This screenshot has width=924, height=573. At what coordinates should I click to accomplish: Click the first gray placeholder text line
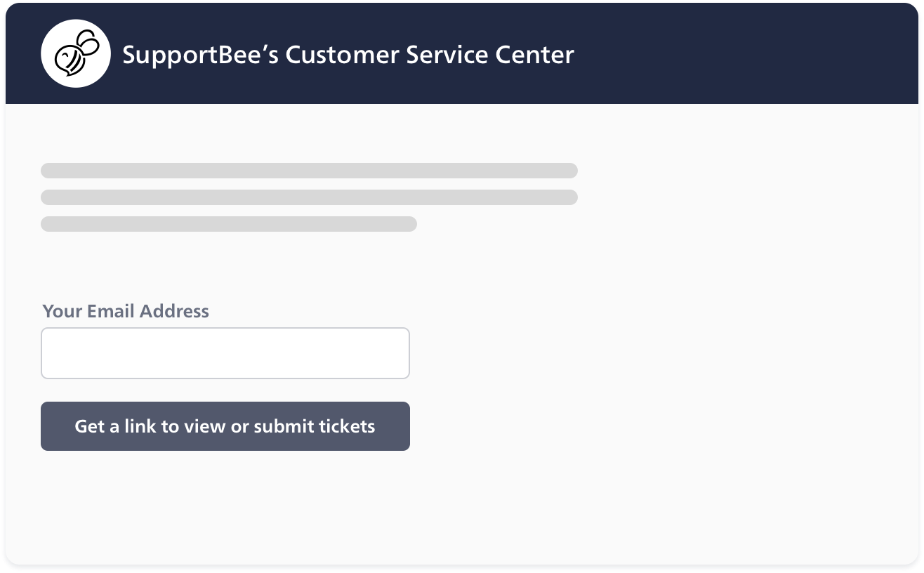pos(309,171)
